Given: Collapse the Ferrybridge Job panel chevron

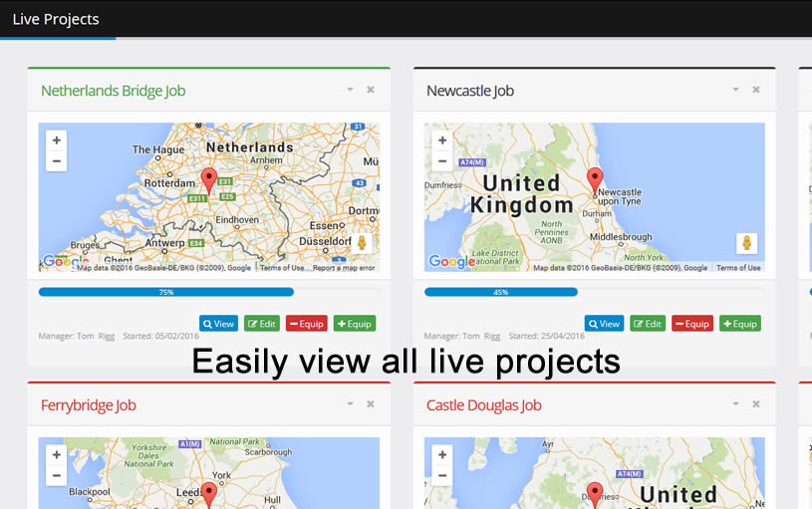Looking at the screenshot, I should pyautogui.click(x=350, y=403).
